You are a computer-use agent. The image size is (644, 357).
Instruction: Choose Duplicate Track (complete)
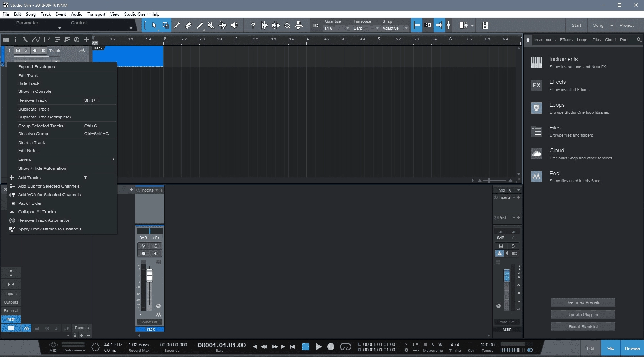[x=62, y=117]
